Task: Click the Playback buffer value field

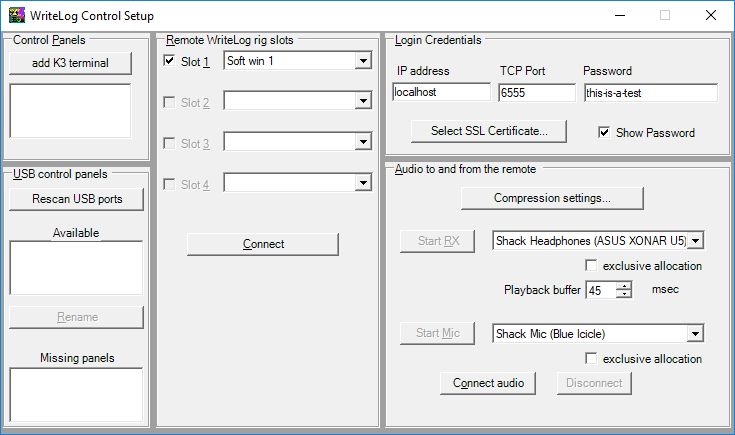Action: click(600, 290)
